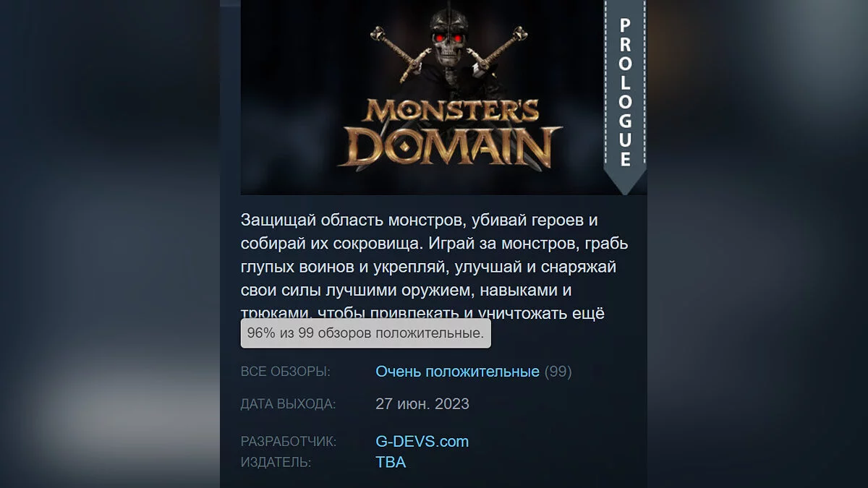Open publisher TBA link
Image resolution: width=868 pixels, height=488 pixels.
coord(391,462)
